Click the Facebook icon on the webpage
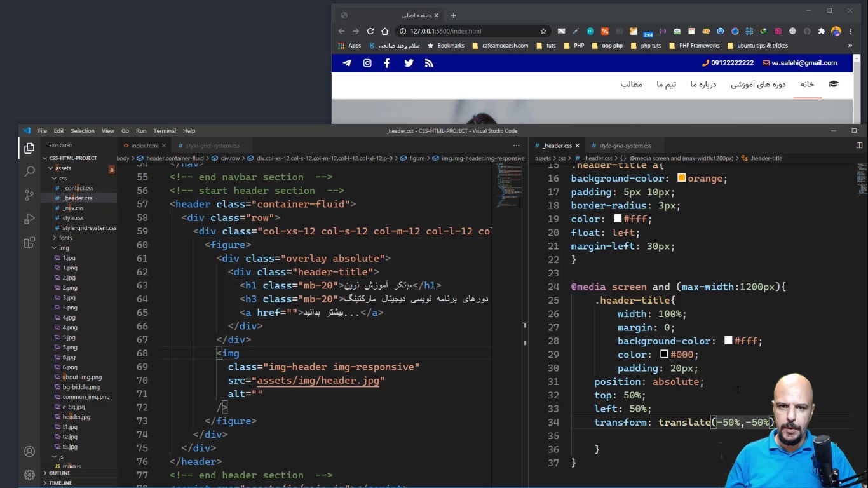The width and height of the screenshot is (868, 488). pyautogui.click(x=387, y=63)
